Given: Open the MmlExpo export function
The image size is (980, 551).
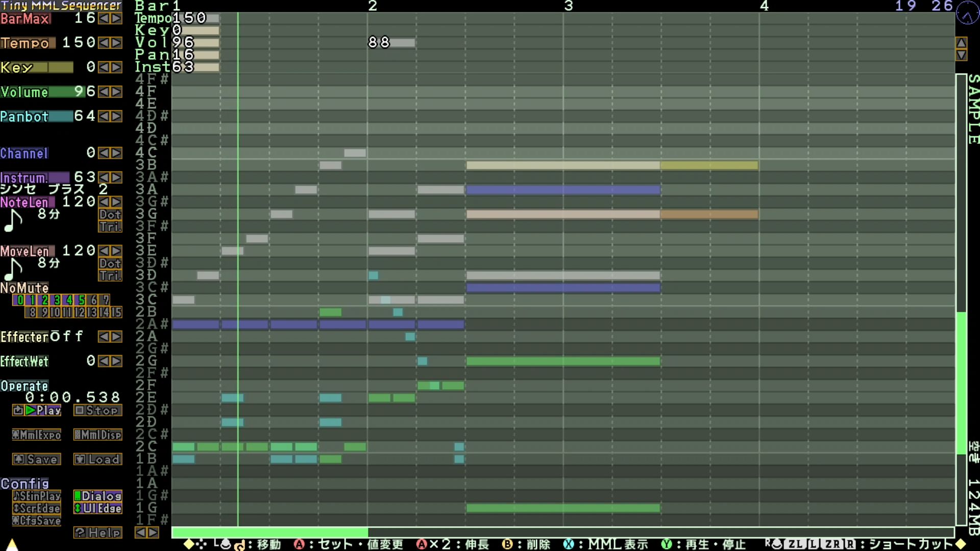Looking at the screenshot, I should point(37,435).
